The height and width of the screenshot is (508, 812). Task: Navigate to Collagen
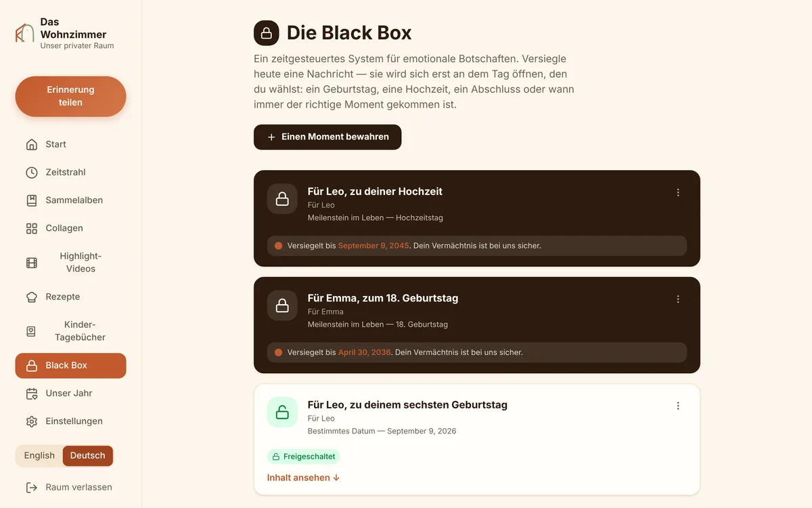click(70, 228)
